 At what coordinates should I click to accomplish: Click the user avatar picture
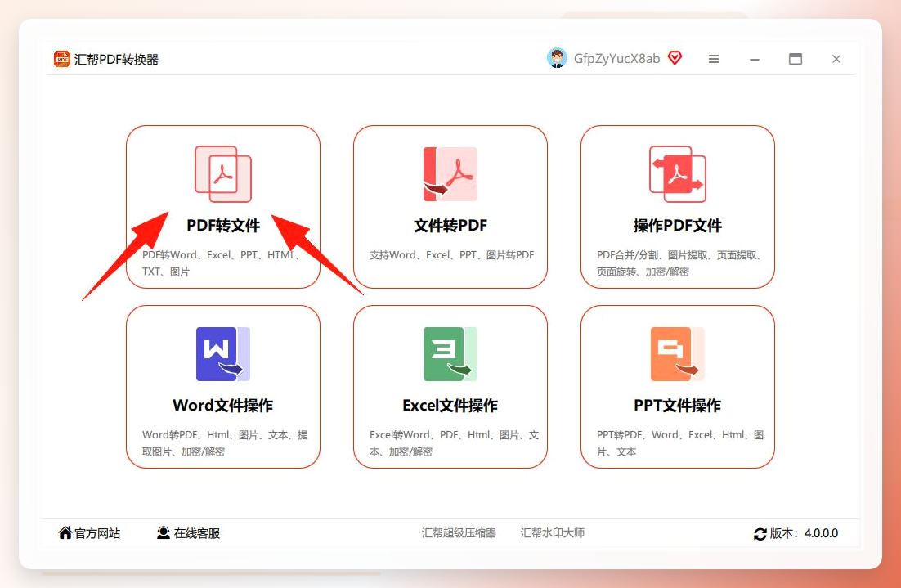click(x=556, y=58)
